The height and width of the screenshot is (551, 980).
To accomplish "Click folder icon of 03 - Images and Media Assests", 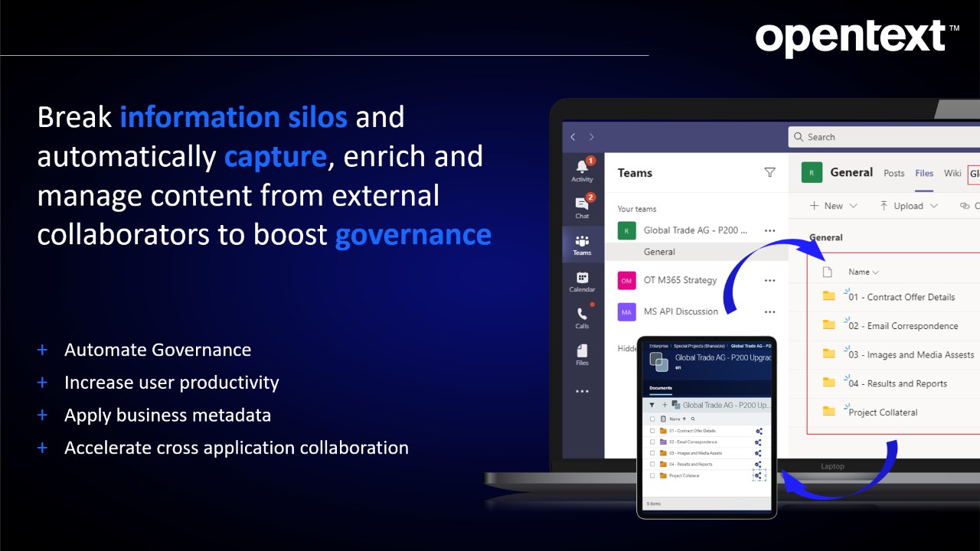I will tap(828, 354).
